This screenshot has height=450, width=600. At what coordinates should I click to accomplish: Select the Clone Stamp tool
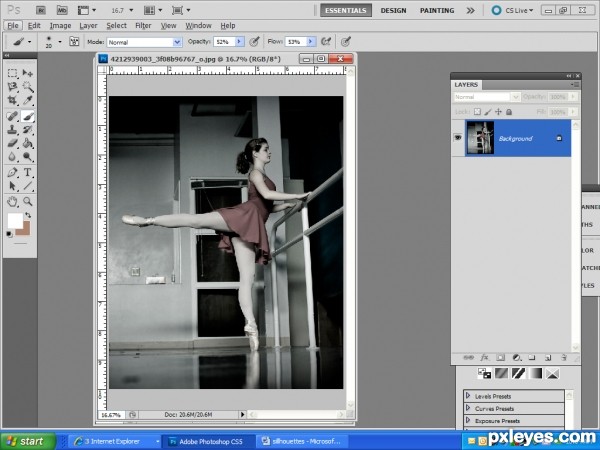tap(12, 130)
